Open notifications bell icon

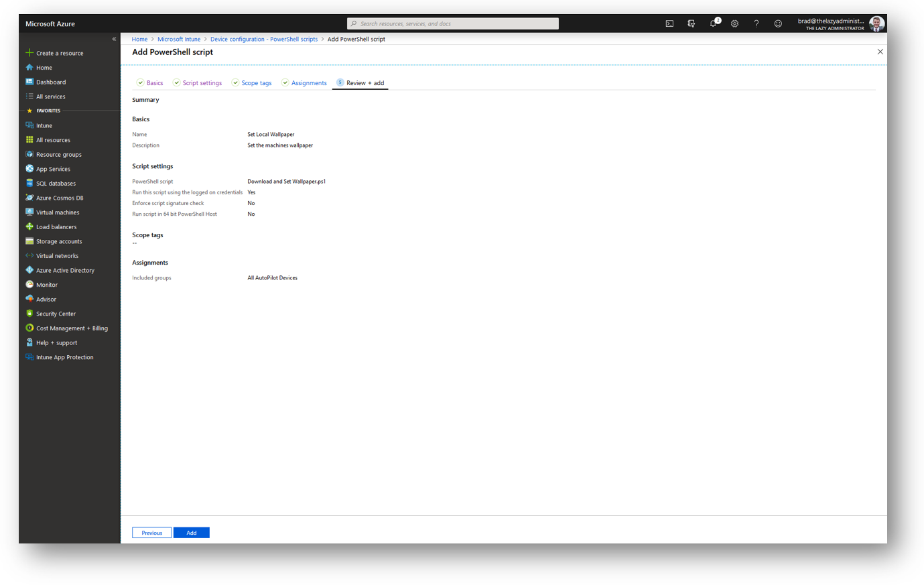click(714, 23)
